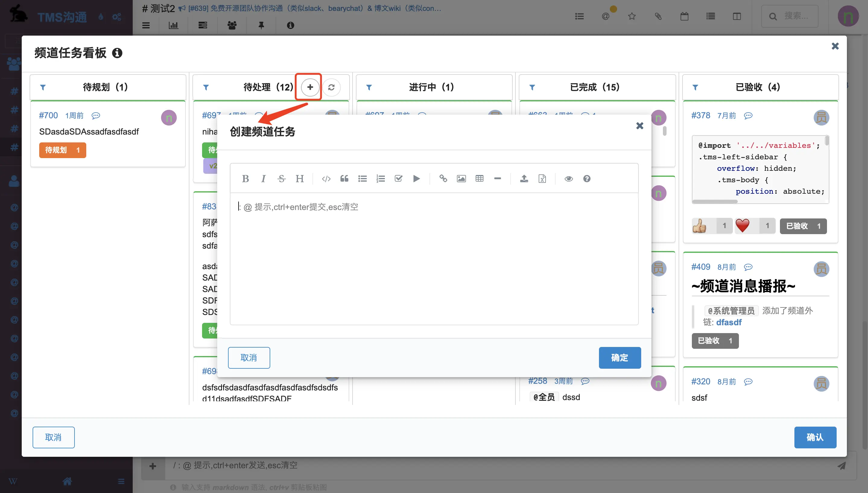The height and width of the screenshot is (493, 868).
Task: Insert code block via editor toolbar
Action: pyautogui.click(x=326, y=178)
